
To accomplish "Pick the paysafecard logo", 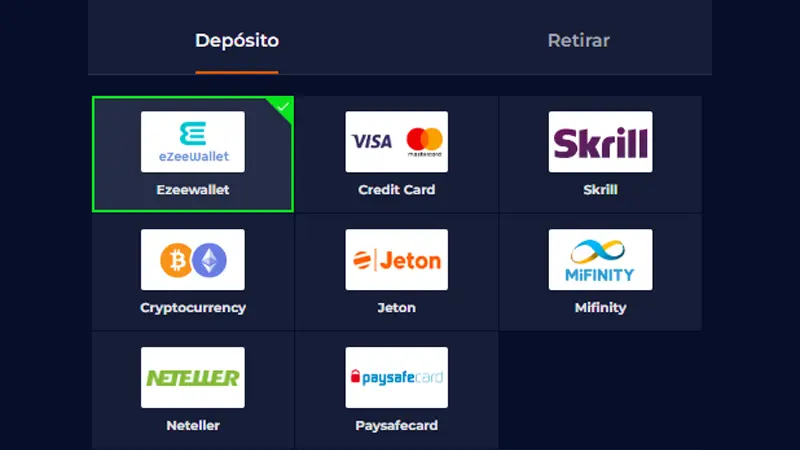I will pos(396,378).
